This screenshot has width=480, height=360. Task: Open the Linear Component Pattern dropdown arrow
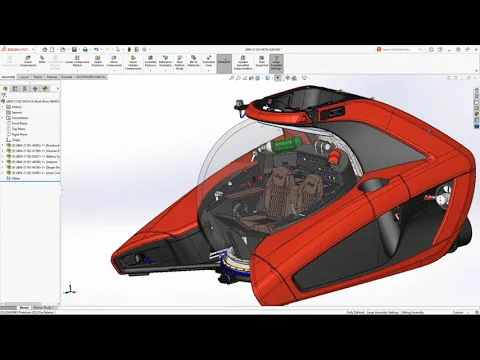click(x=77, y=71)
